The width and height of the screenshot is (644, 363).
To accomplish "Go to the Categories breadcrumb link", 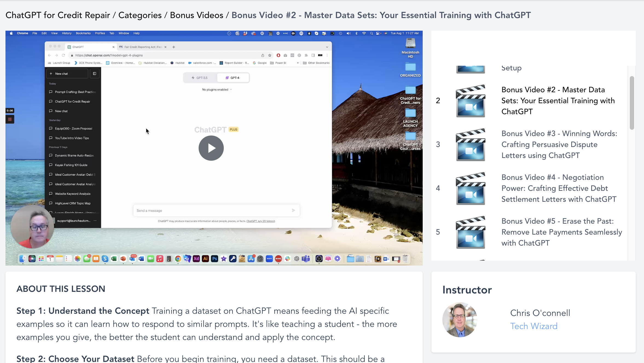I will pyautogui.click(x=140, y=15).
